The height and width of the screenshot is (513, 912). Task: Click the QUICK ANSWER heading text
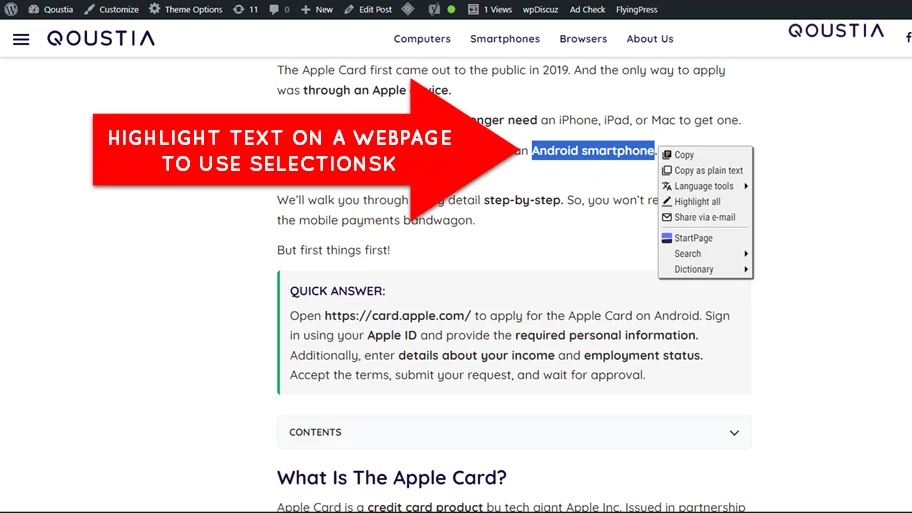337,291
